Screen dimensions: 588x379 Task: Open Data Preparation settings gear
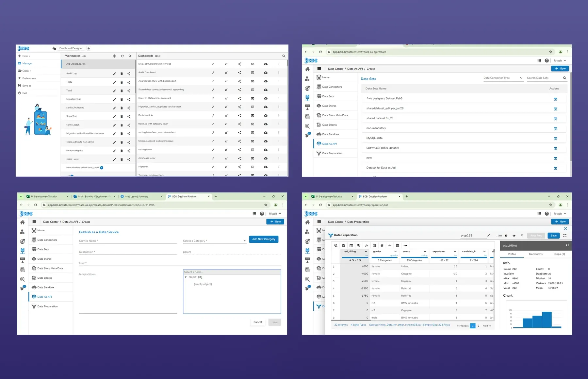tap(506, 236)
